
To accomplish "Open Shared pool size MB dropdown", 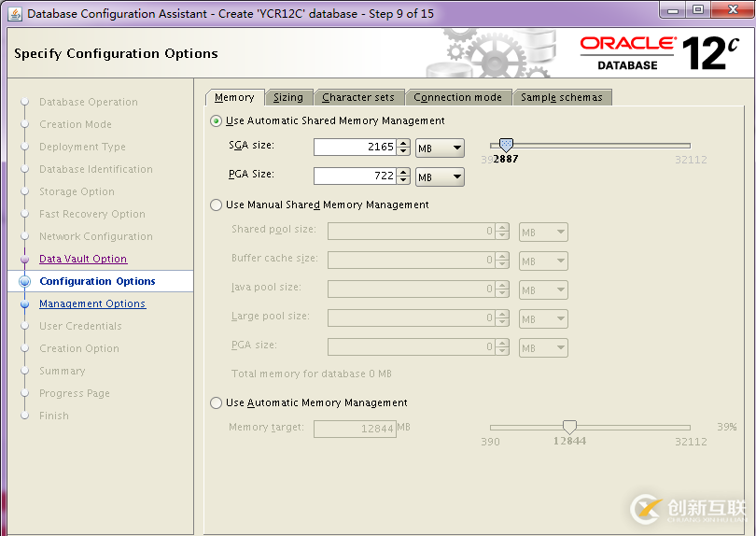I will [543, 233].
